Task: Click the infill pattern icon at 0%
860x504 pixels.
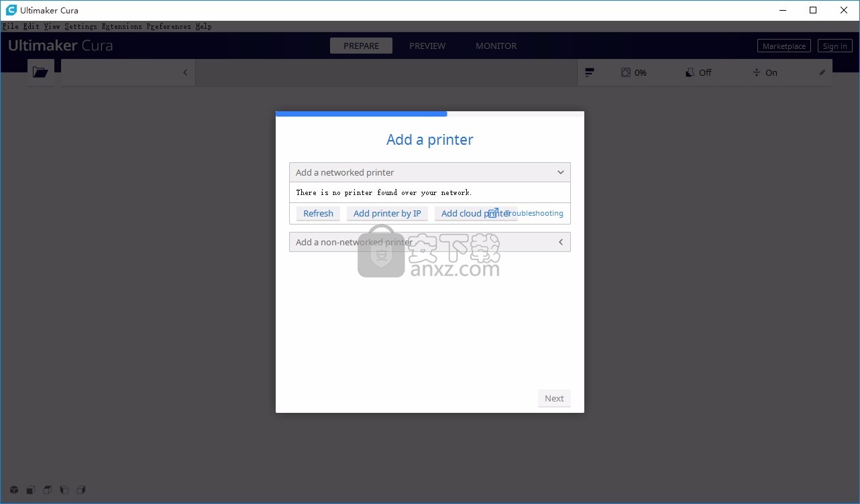Action: 625,72
